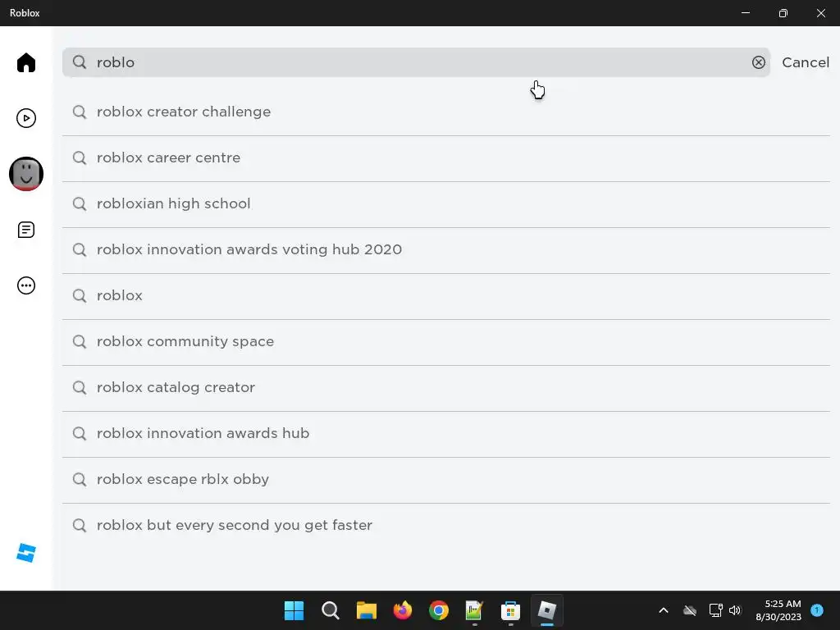The width and height of the screenshot is (840, 630).
Task: Launch Google Chrome from the taskbar
Action: [x=439, y=610]
